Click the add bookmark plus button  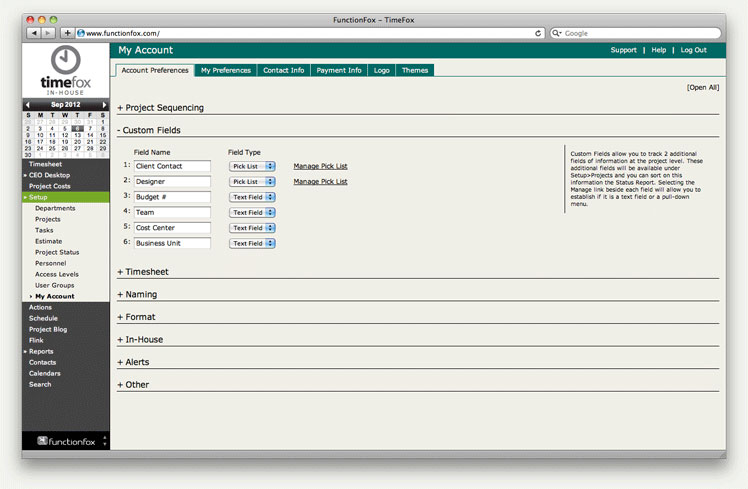click(x=68, y=33)
